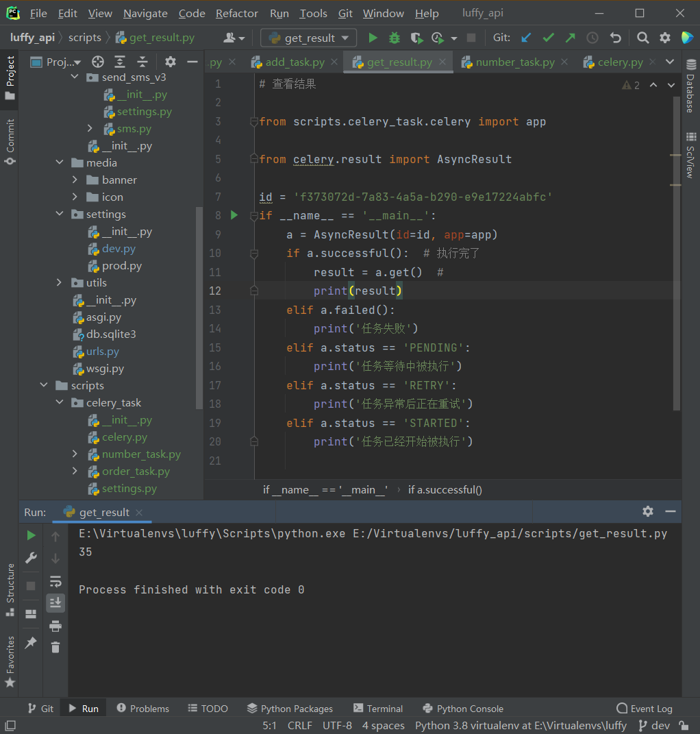Open urls.py in project tree

103,352
